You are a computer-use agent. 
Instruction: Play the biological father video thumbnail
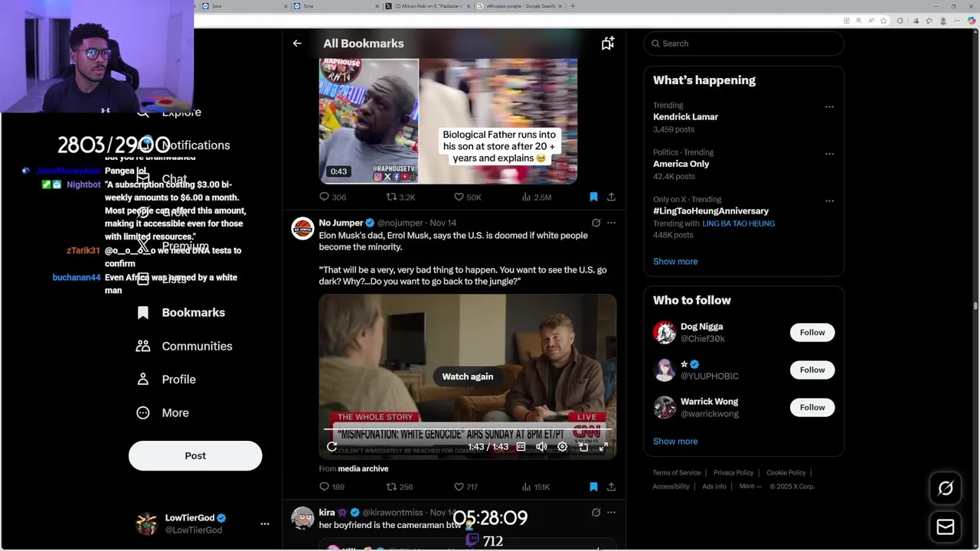tap(448, 121)
